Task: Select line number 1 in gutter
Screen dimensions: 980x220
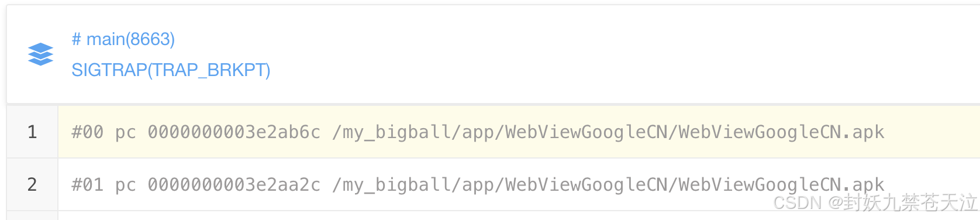Action: coord(32,132)
